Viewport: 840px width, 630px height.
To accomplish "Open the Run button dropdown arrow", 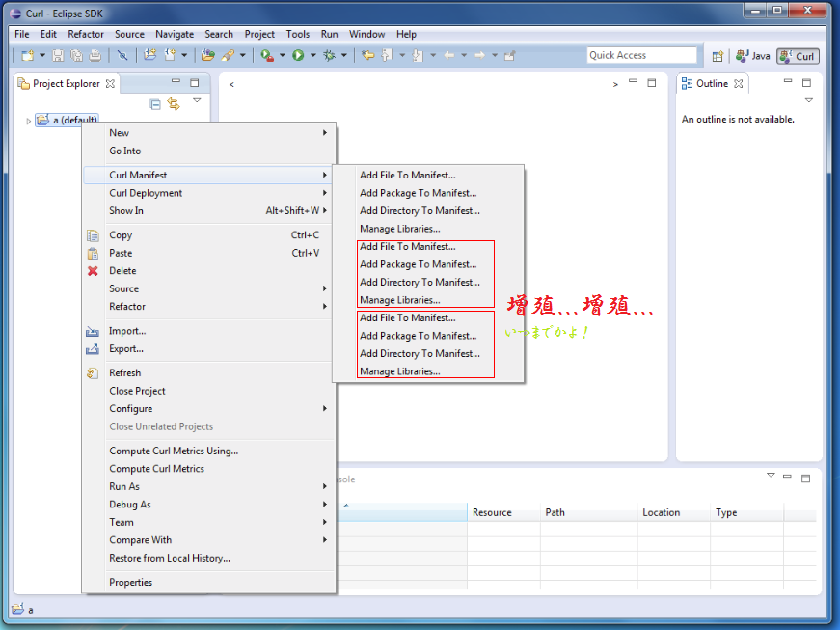I will 312,56.
